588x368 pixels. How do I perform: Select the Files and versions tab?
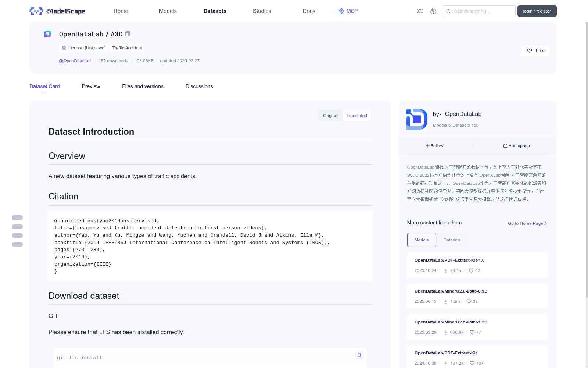tap(143, 86)
